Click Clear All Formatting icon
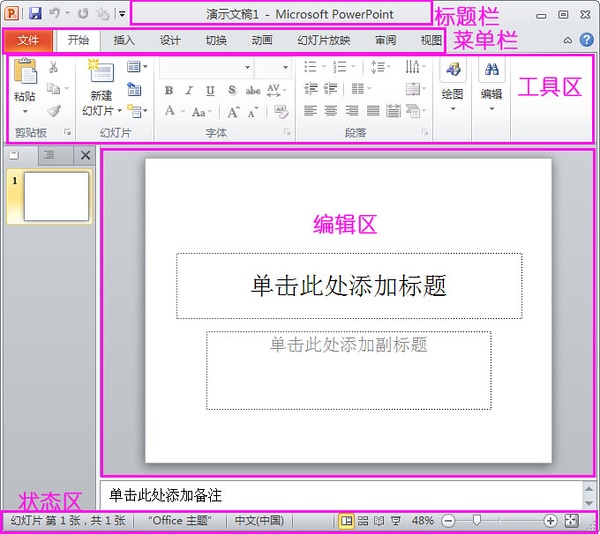This screenshot has height=534, width=600. (x=281, y=112)
